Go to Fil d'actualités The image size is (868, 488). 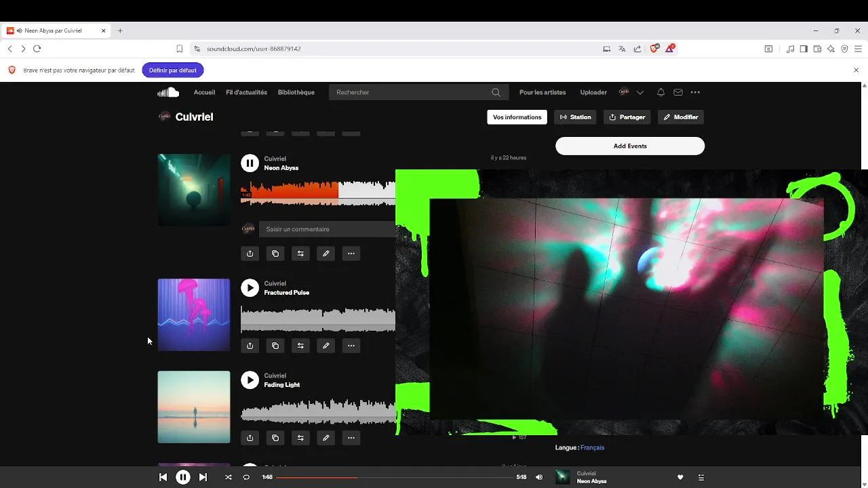tap(246, 92)
